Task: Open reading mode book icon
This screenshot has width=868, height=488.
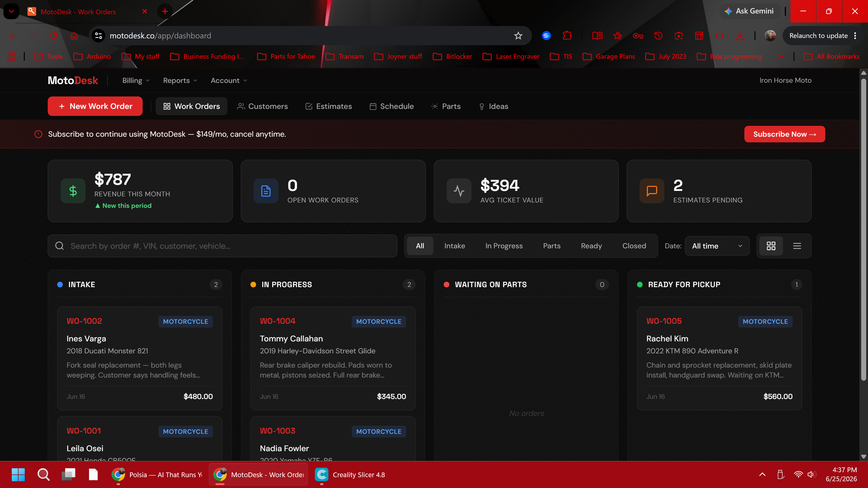Action: [597, 36]
